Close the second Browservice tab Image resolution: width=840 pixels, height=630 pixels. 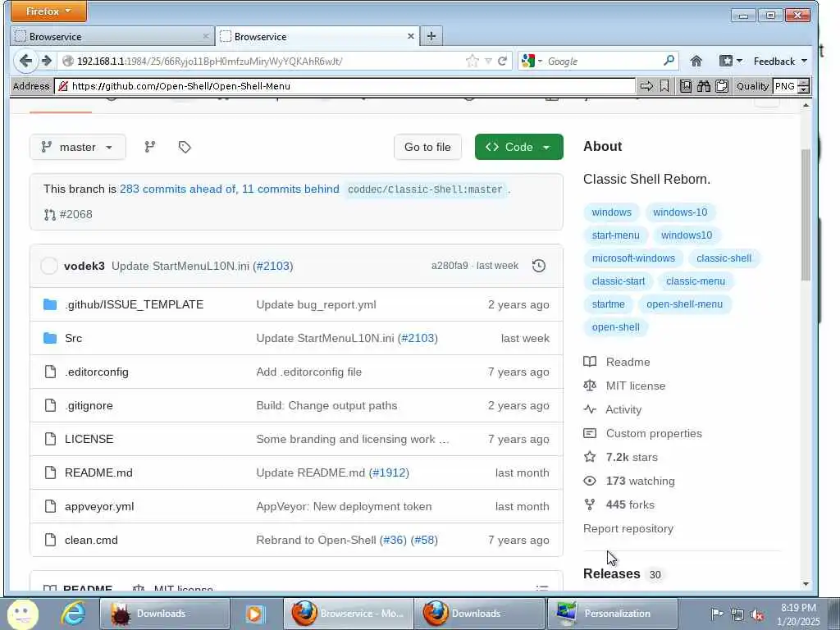coord(410,36)
